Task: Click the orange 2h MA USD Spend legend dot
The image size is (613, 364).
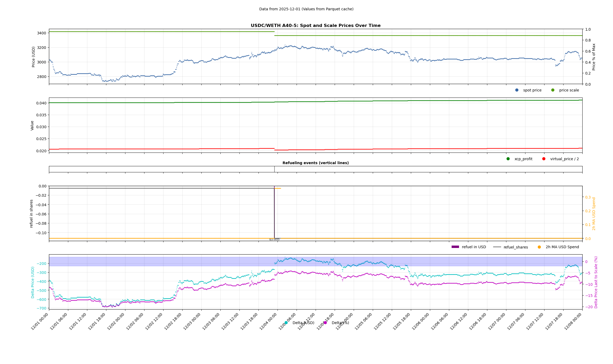Action: tap(539, 247)
